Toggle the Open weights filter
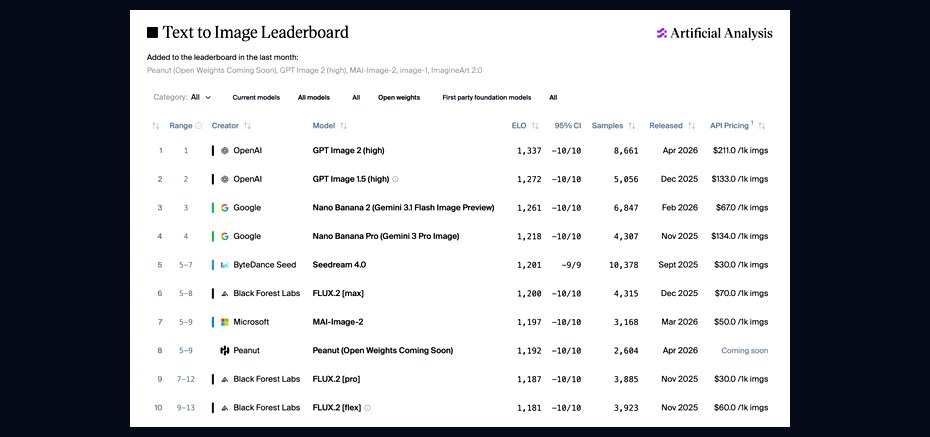Viewport: 930px width, 437px height. coord(399,97)
